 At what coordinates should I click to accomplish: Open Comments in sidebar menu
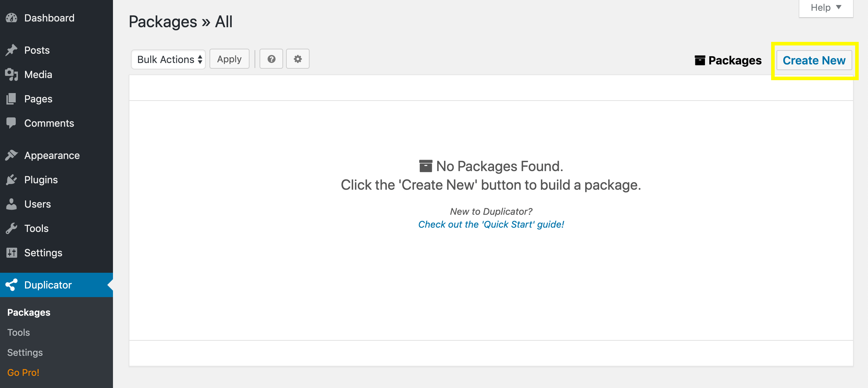click(49, 123)
